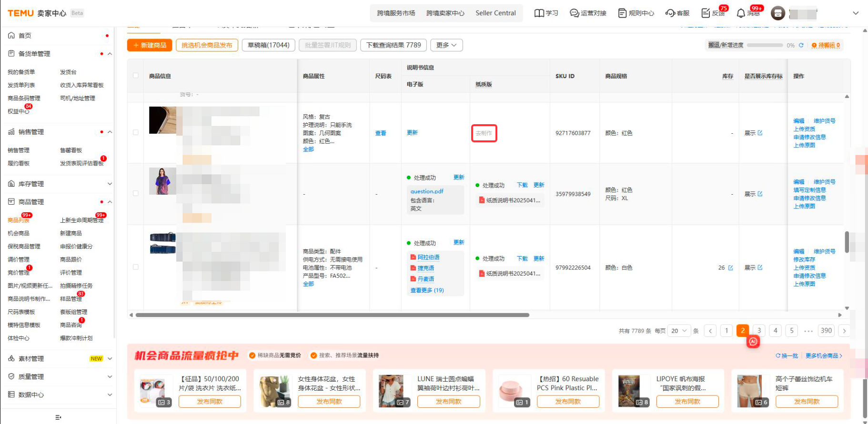
Task: Open the question.pdf file link
Action: (x=427, y=191)
